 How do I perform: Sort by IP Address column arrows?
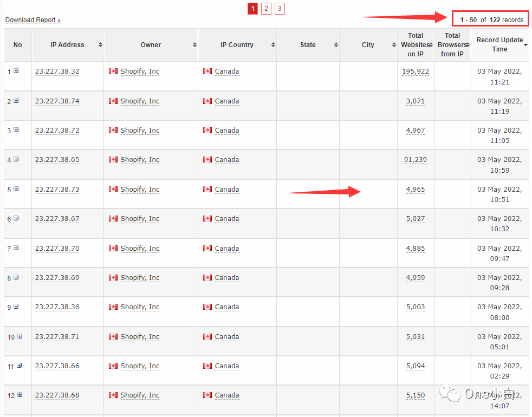[x=100, y=45]
